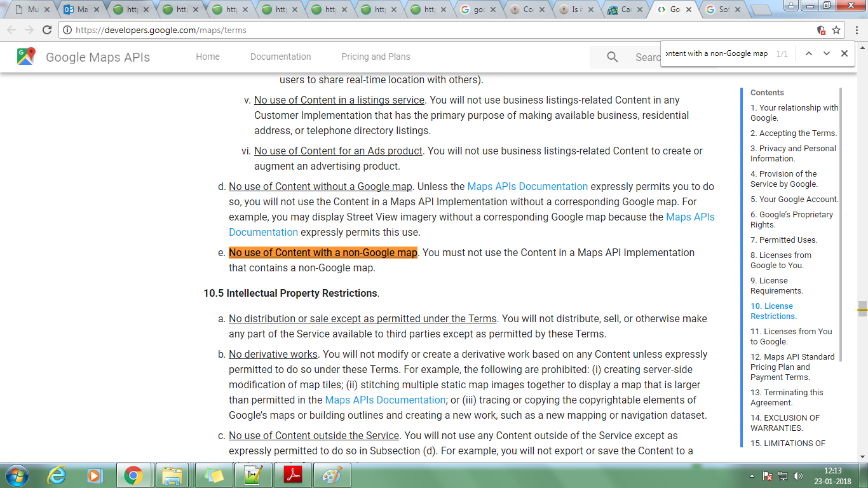Switch to the 'Car' tab
Viewport: 868px width, 488px height.
(627, 10)
